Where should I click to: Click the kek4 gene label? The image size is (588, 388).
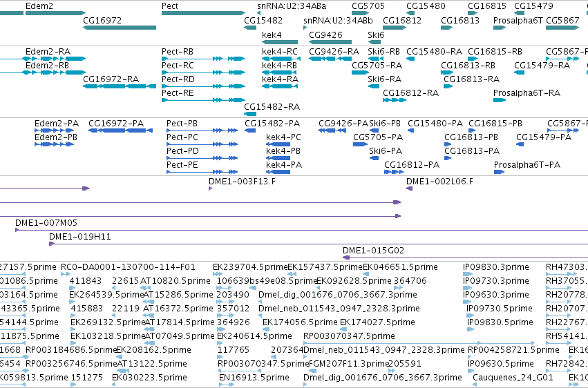click(x=272, y=35)
